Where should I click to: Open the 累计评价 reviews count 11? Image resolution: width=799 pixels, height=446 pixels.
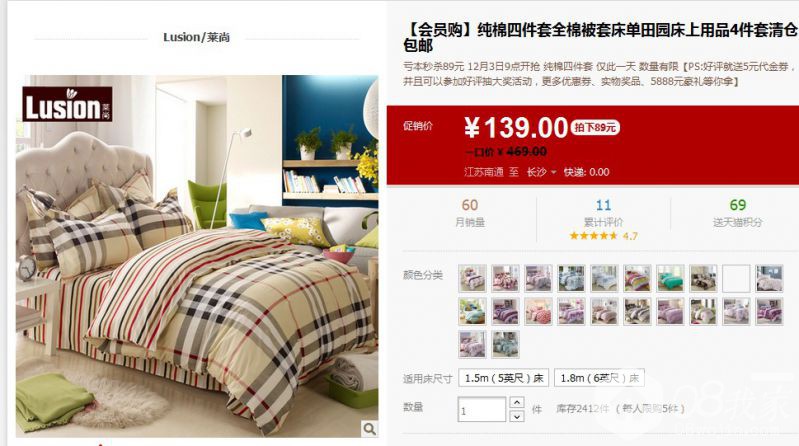tap(603, 205)
